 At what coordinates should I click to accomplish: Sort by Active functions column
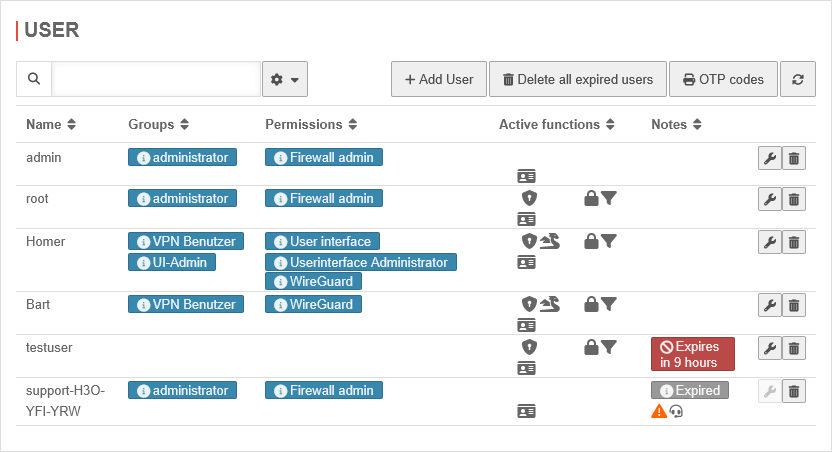557,125
